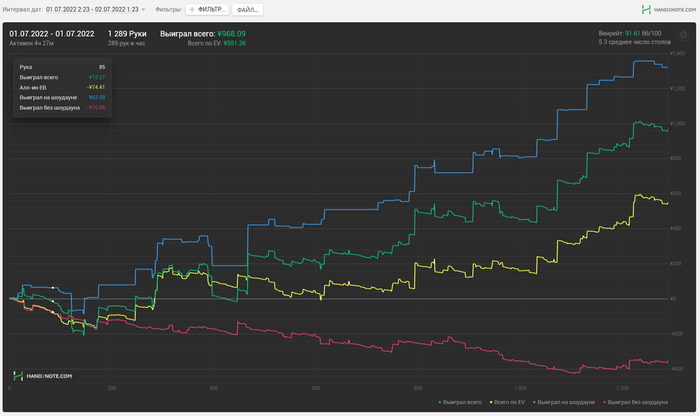700x416 pixels.
Task: Click the header Всего по EV value ¥551.36
Action: point(234,43)
